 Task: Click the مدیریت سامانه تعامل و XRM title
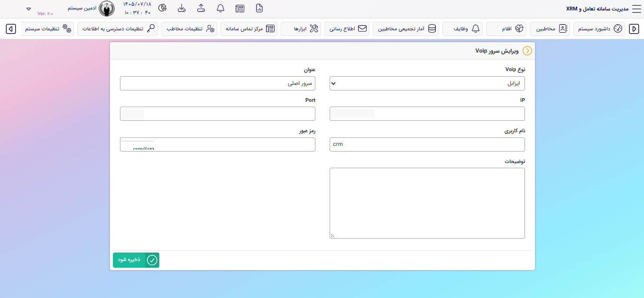click(597, 9)
